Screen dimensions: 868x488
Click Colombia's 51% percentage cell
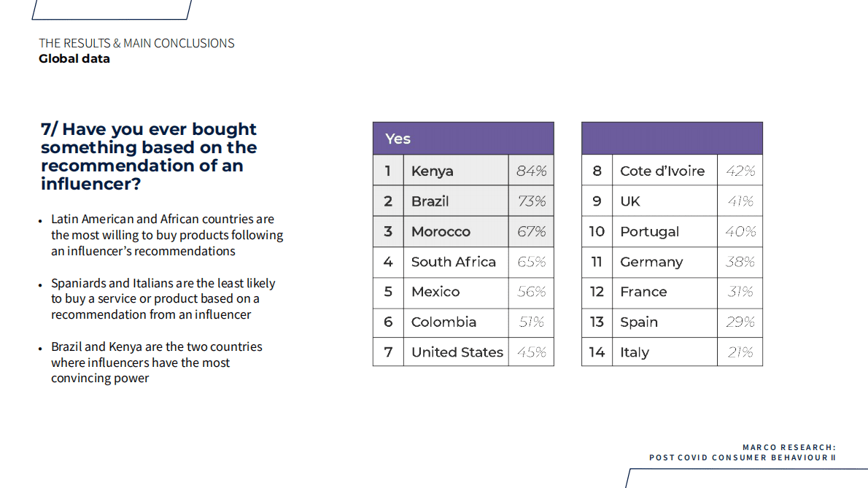(531, 322)
